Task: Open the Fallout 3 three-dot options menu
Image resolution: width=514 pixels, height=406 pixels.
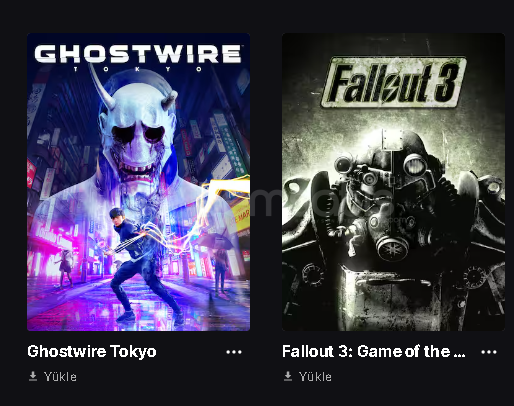Action: 489,352
